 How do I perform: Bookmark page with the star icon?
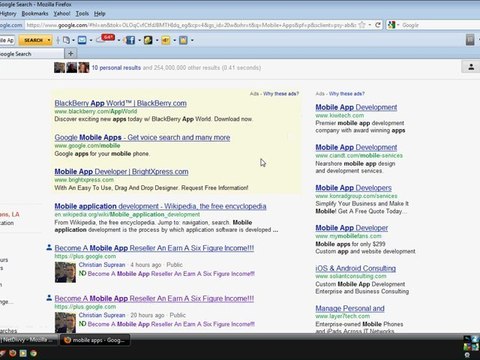tap(362, 25)
